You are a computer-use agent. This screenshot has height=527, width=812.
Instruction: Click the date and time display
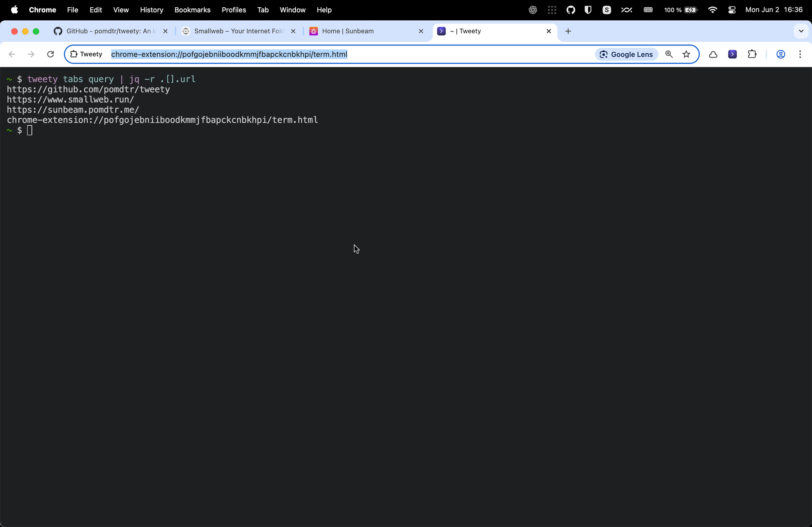click(x=774, y=10)
